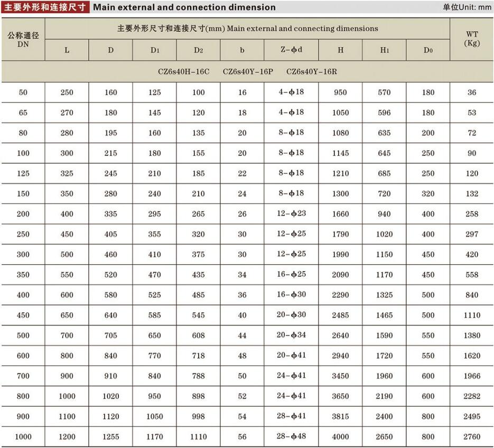Select the H1 column header
This screenshot has height=448, width=494.
[x=384, y=50]
